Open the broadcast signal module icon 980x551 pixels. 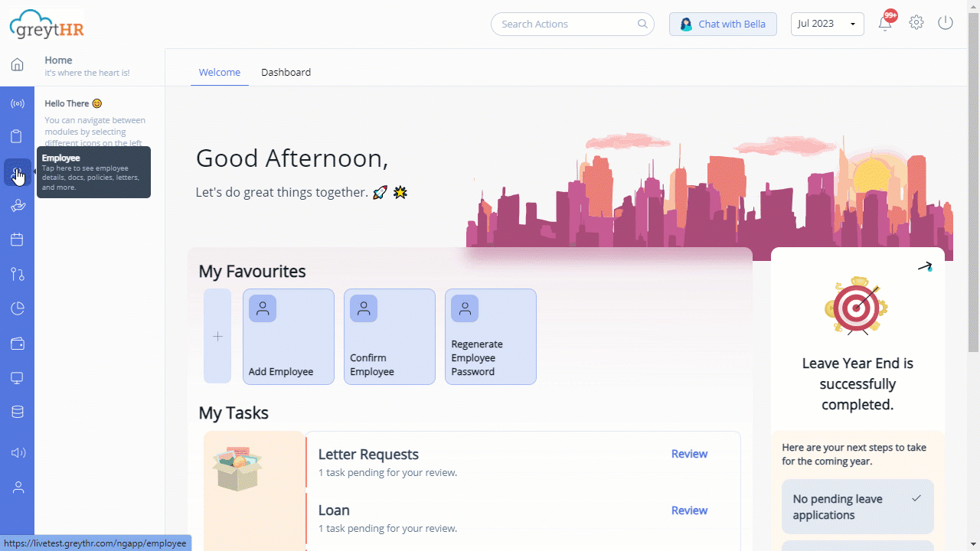(17, 103)
